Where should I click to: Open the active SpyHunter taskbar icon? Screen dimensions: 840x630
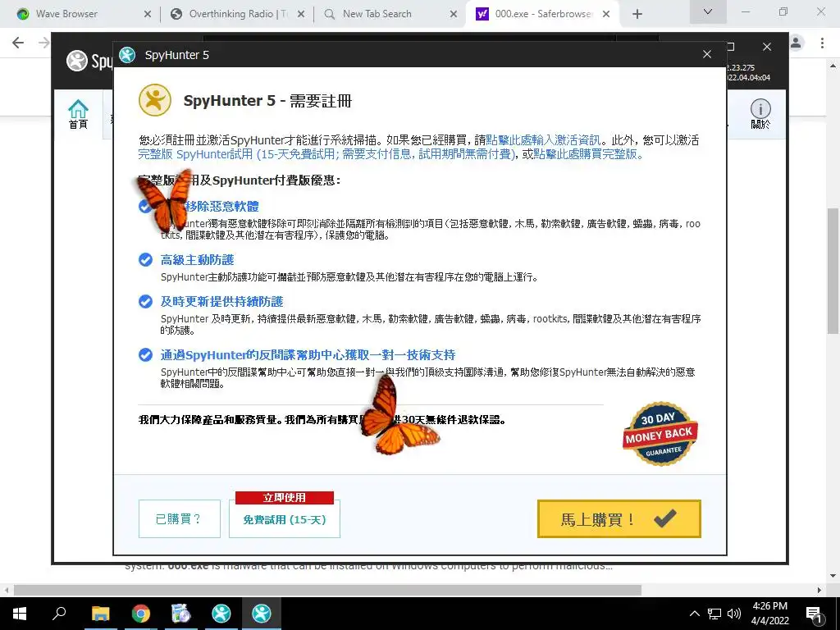[x=262, y=614]
